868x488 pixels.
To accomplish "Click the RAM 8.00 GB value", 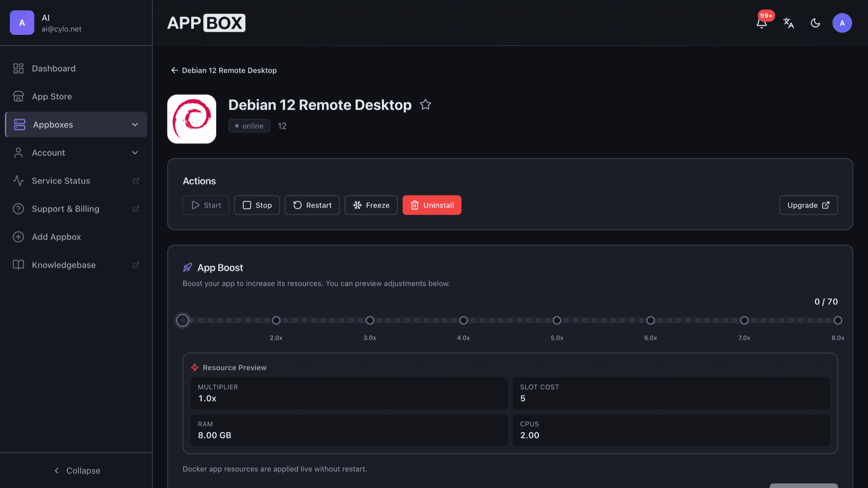I will coord(214,435).
